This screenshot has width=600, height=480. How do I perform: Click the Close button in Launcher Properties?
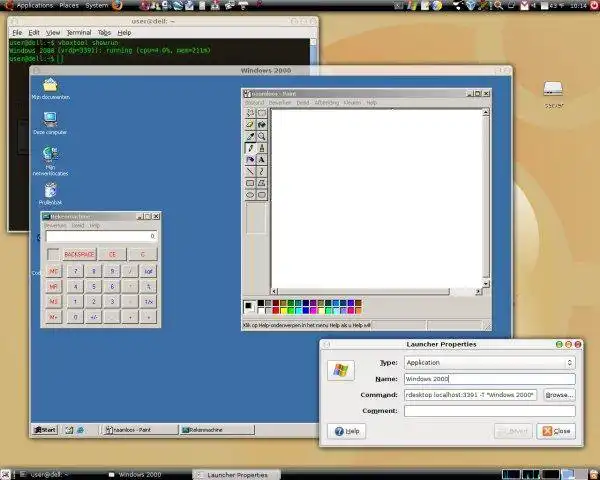pyautogui.click(x=556, y=431)
